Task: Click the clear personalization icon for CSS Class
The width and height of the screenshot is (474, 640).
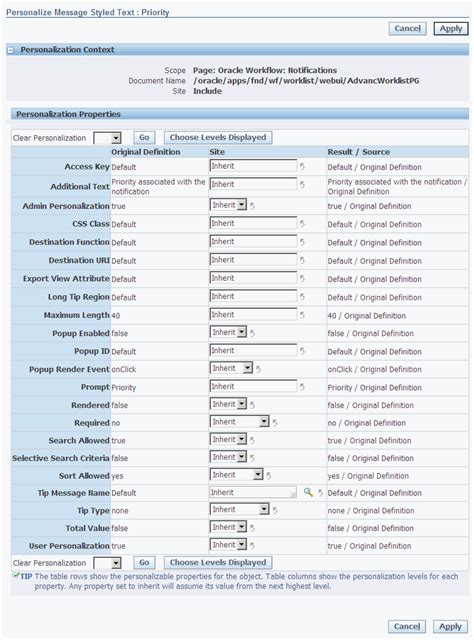Action: click(x=302, y=223)
